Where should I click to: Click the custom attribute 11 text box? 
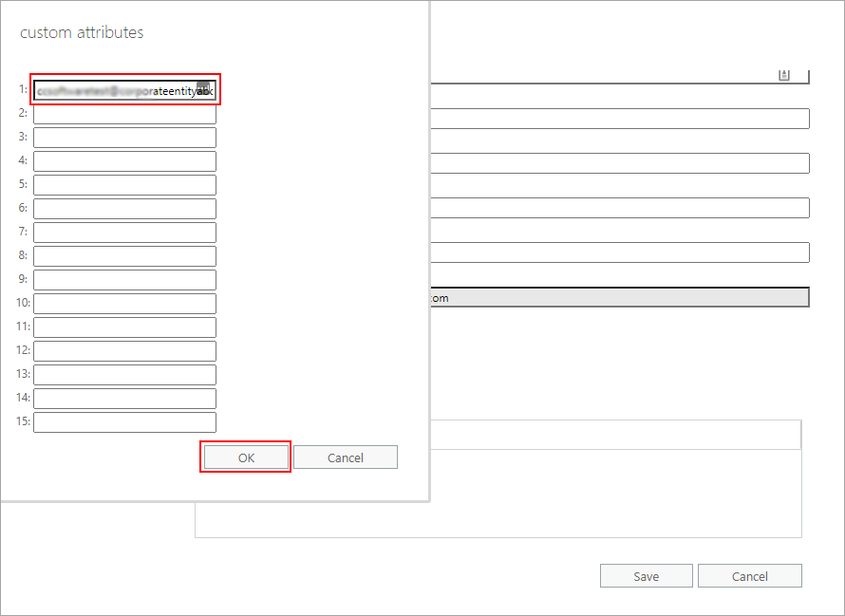pyautogui.click(x=124, y=327)
